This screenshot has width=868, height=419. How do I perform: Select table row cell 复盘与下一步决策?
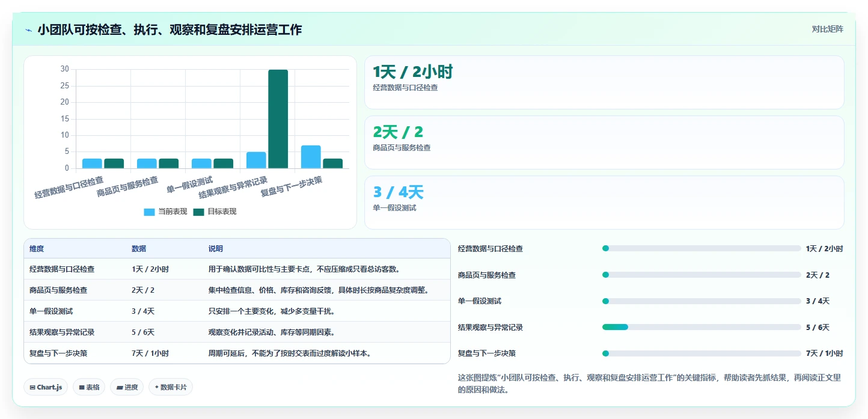point(58,353)
